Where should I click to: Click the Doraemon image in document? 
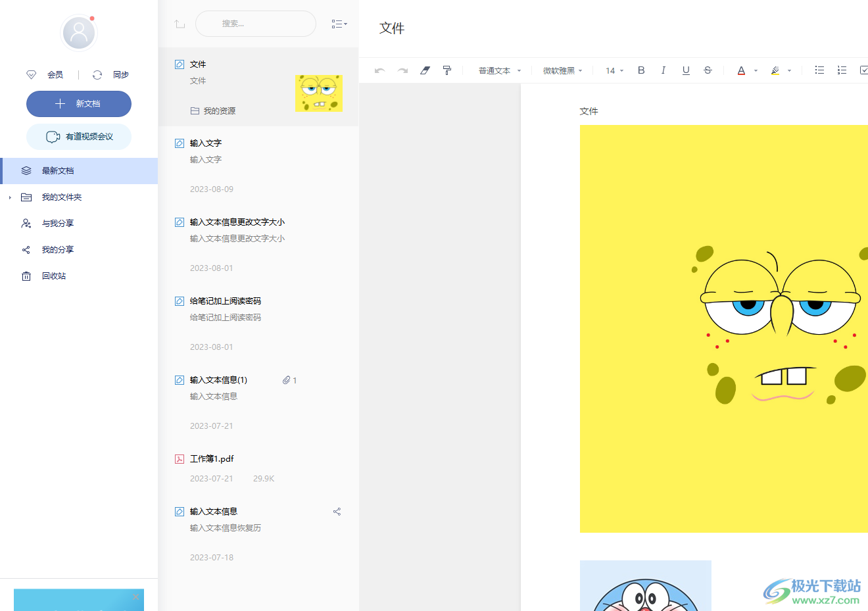tap(646, 585)
